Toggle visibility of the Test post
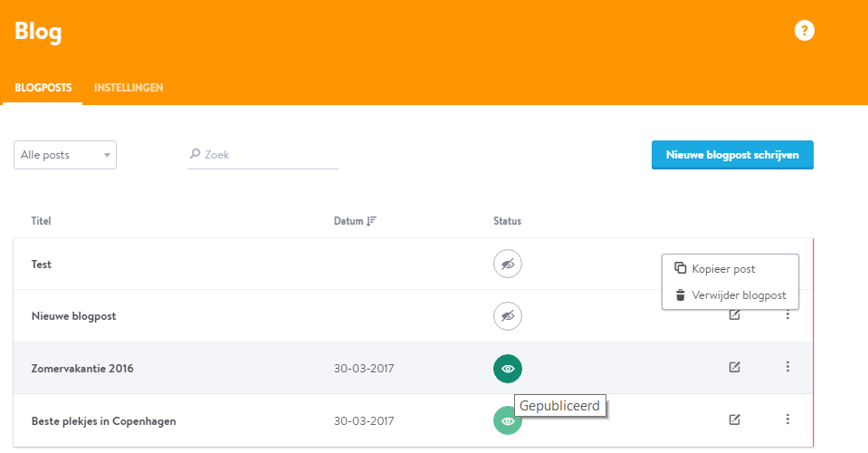 pos(508,265)
